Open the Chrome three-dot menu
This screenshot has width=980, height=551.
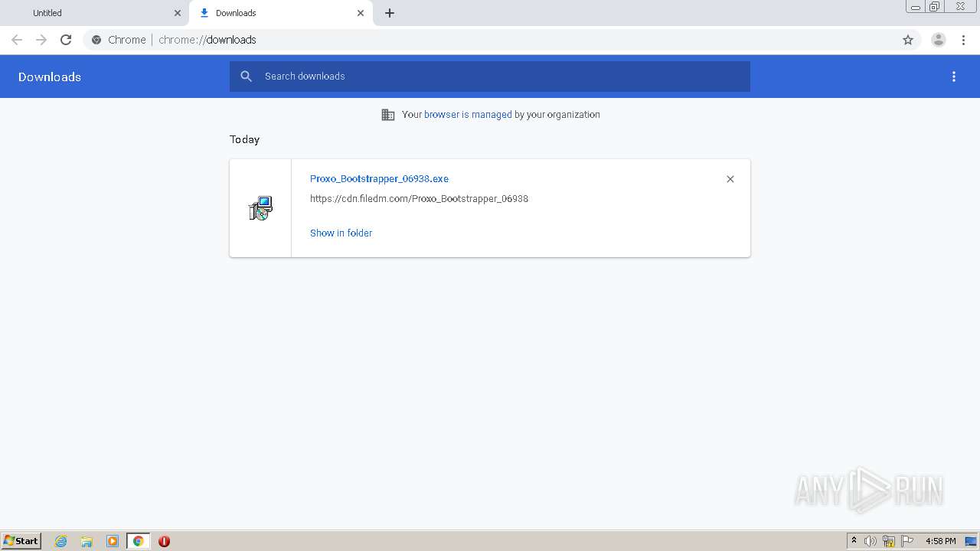964,40
